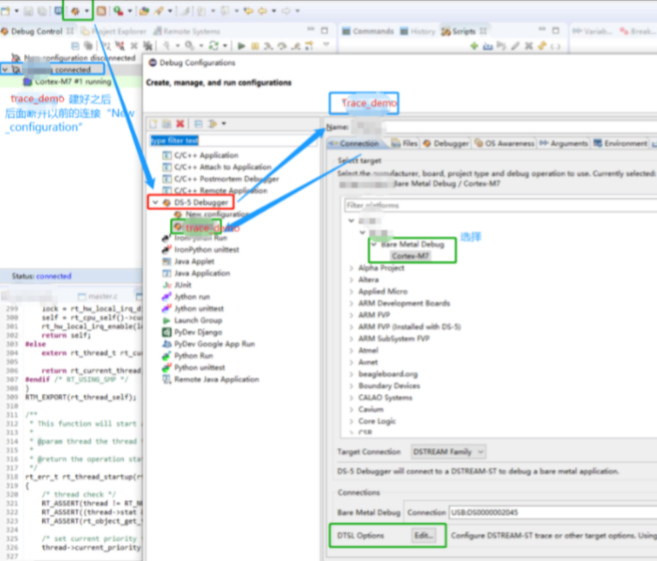This screenshot has height=561, width=657.
Task: Click the new launch configuration icon
Action: pyautogui.click(x=154, y=123)
